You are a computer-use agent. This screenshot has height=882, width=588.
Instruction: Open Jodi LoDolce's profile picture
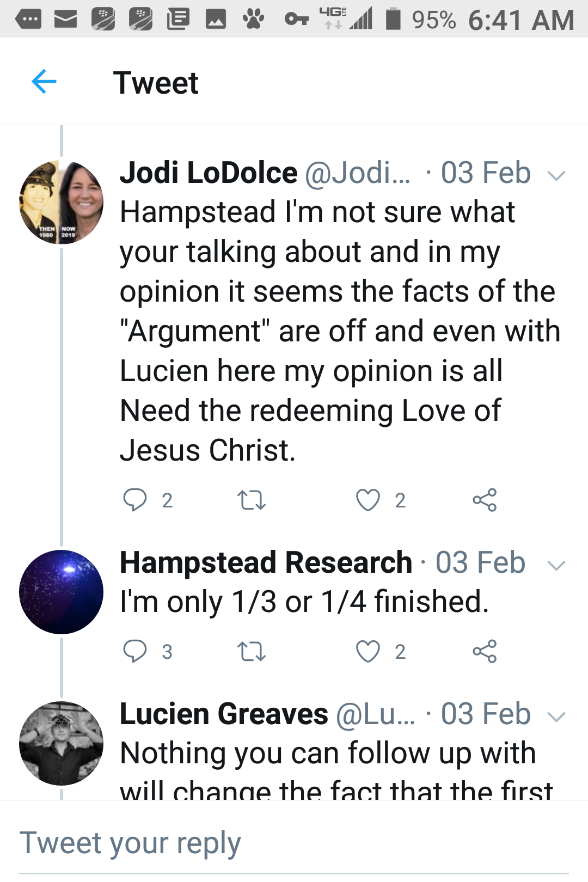pyautogui.click(x=61, y=202)
